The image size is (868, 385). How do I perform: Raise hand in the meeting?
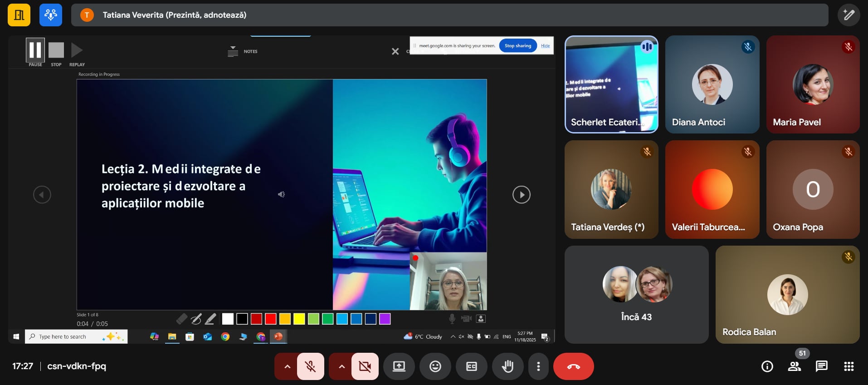click(507, 366)
